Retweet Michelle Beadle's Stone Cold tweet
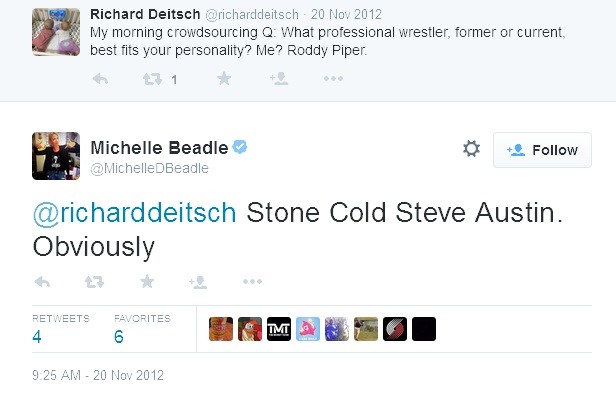Viewport: 616px width, 416px height. click(x=94, y=282)
